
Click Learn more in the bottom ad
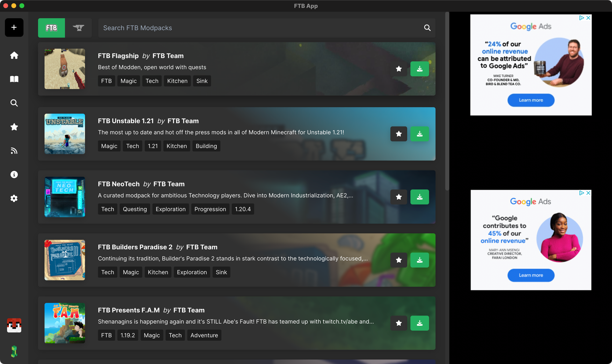[x=531, y=275]
